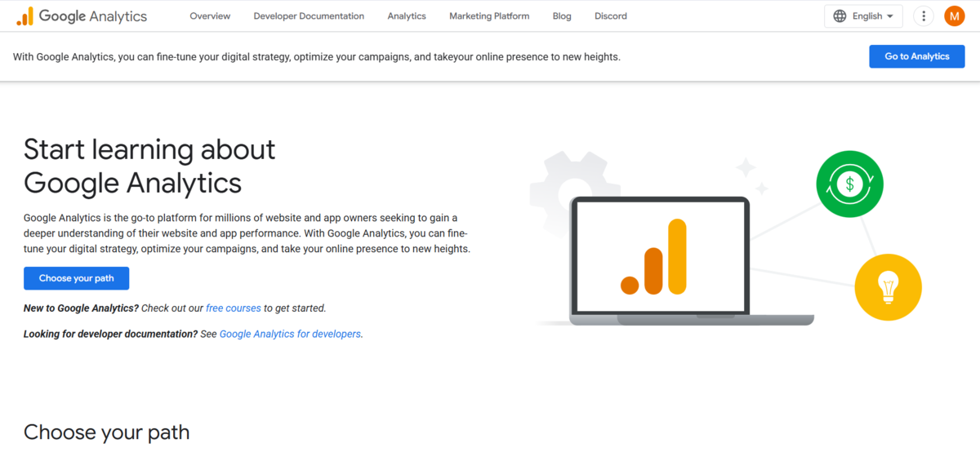The height and width of the screenshot is (452, 980).
Task: Go to the Overview tab
Action: pos(210,16)
